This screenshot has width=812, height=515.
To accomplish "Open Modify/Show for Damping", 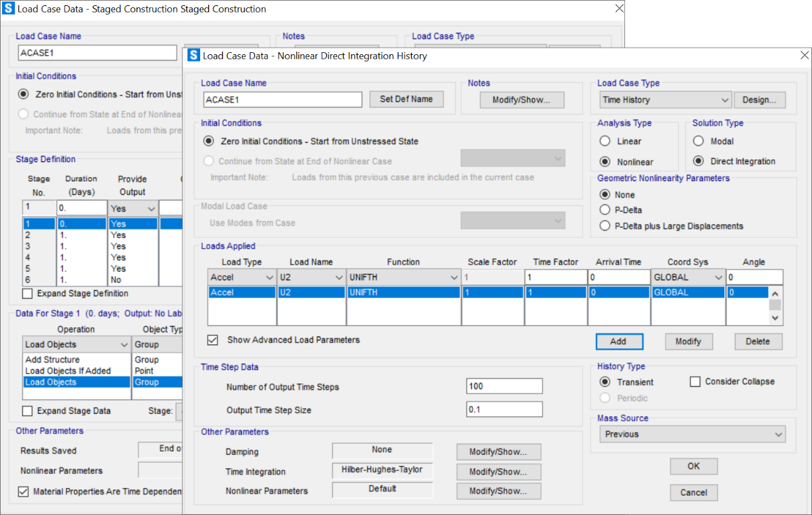I will [x=498, y=452].
